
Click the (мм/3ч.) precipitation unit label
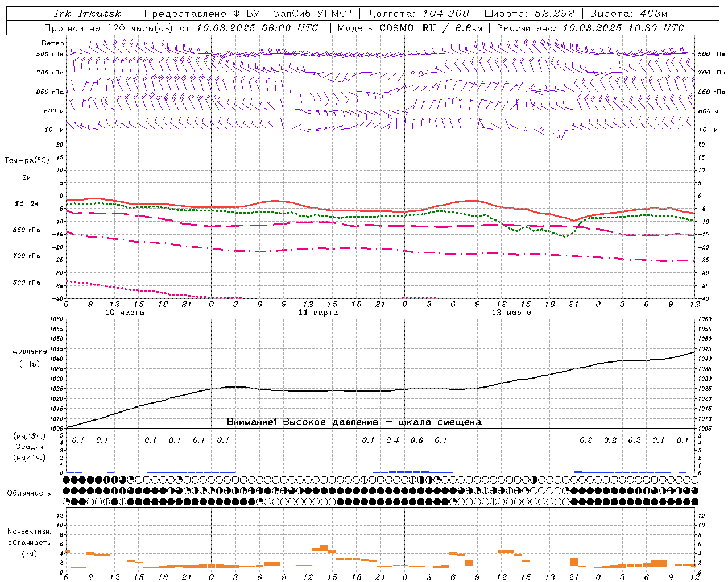(29, 436)
